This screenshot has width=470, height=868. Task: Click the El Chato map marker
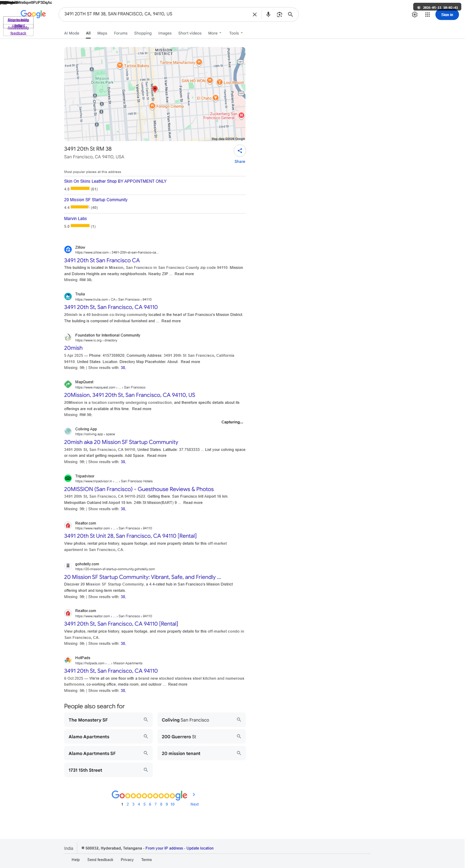(216, 98)
